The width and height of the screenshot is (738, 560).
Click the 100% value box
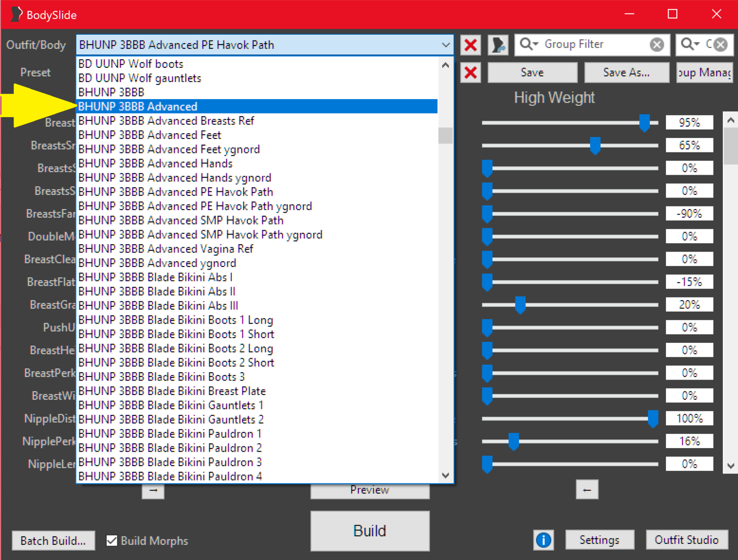[689, 418]
